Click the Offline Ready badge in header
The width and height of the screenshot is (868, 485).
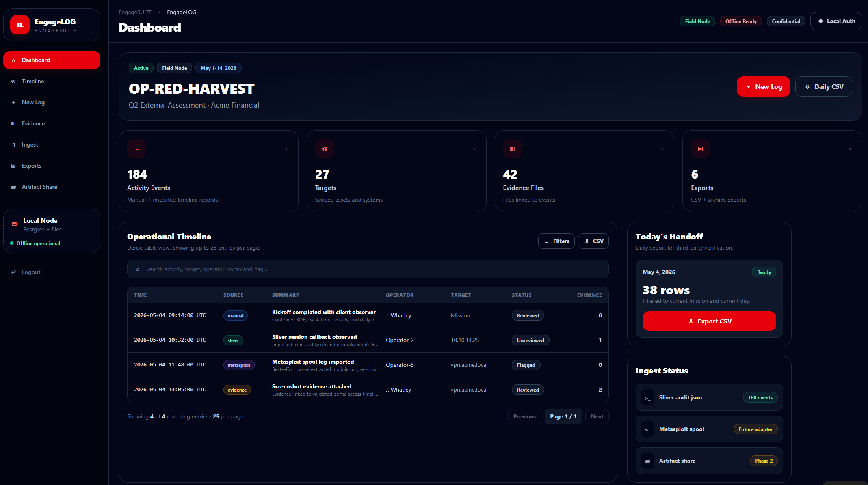click(x=741, y=21)
